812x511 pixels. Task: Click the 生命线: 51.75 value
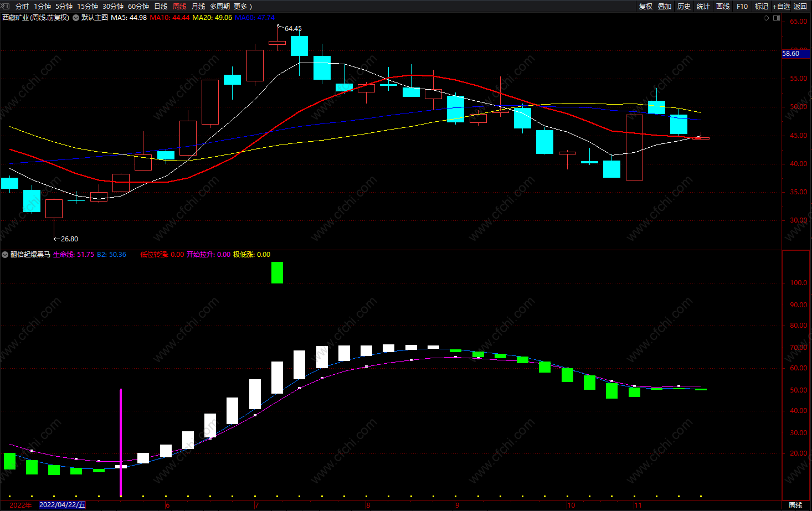74,255
